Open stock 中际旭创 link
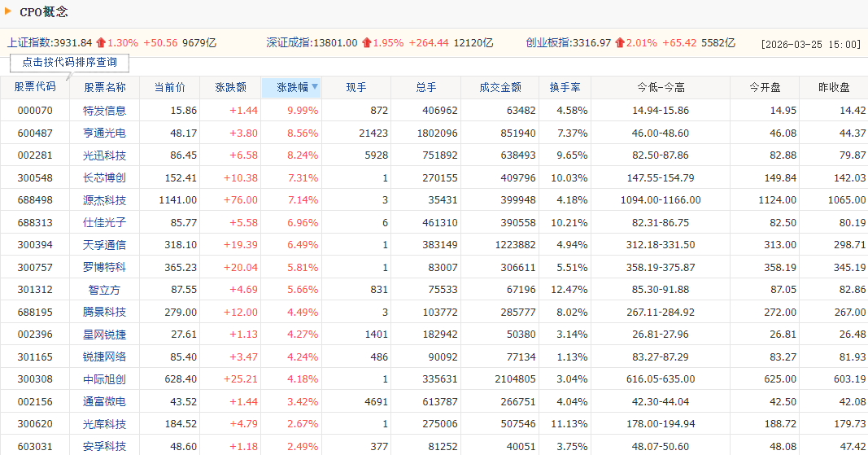868x455 pixels. [x=105, y=379]
